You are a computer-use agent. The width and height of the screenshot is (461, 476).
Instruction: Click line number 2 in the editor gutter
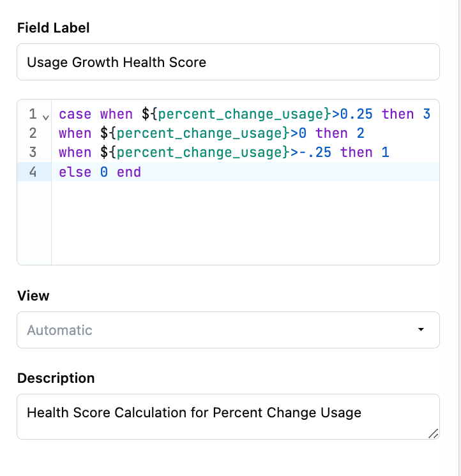pos(33,133)
